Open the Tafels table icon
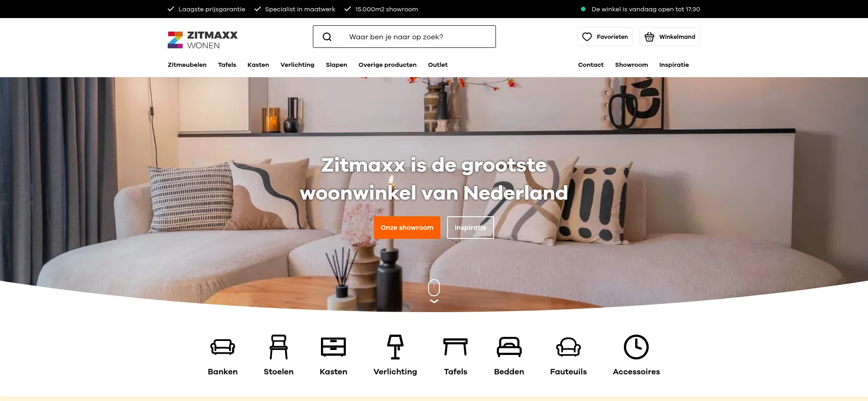This screenshot has width=868, height=401. point(455,347)
